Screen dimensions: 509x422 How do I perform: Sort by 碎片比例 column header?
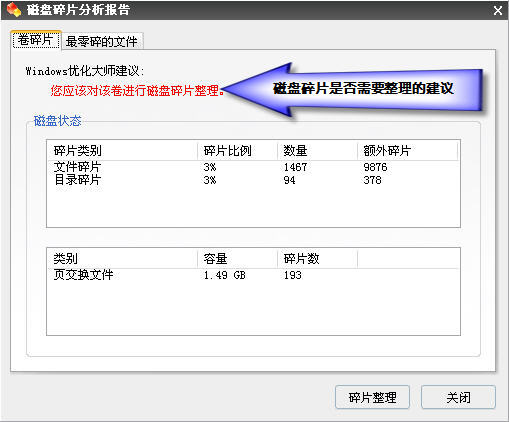pyautogui.click(x=237, y=151)
